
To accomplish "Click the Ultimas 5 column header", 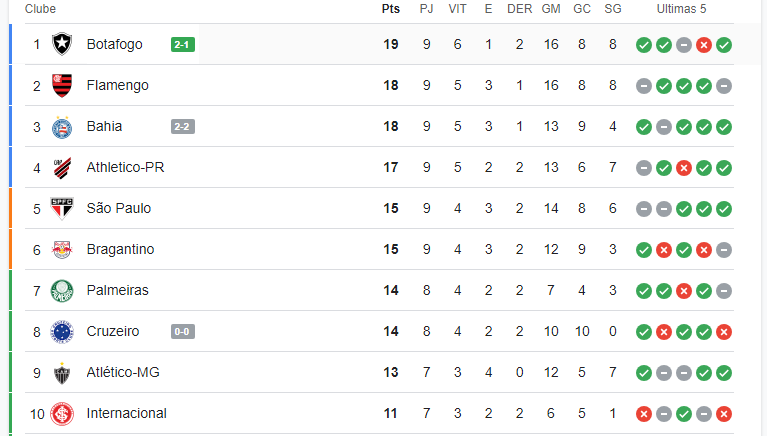I will (x=681, y=9).
